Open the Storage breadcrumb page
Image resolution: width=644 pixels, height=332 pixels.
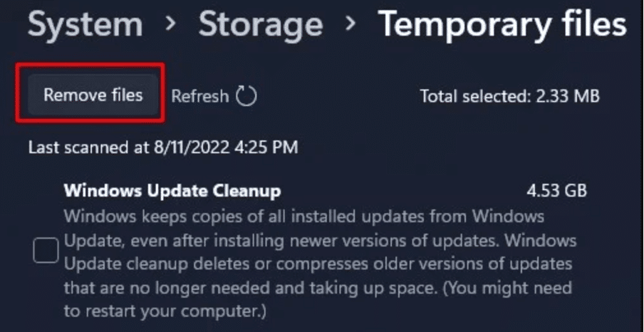[x=261, y=24]
